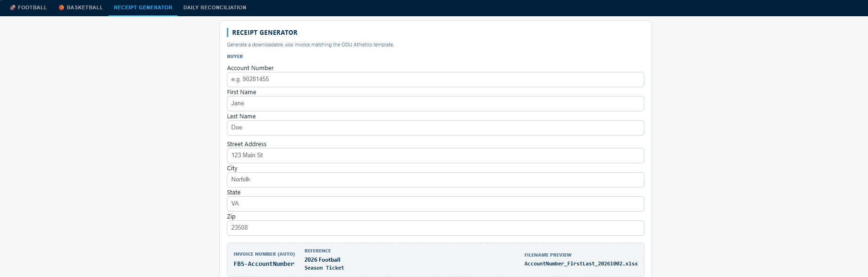Image resolution: width=868 pixels, height=277 pixels.
Task: Open the Football tab
Action: 29,7
